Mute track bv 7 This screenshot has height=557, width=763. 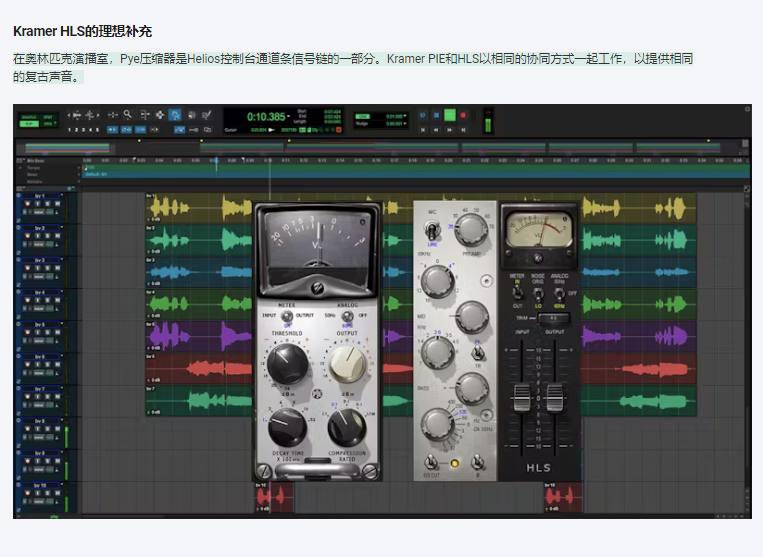57,396
